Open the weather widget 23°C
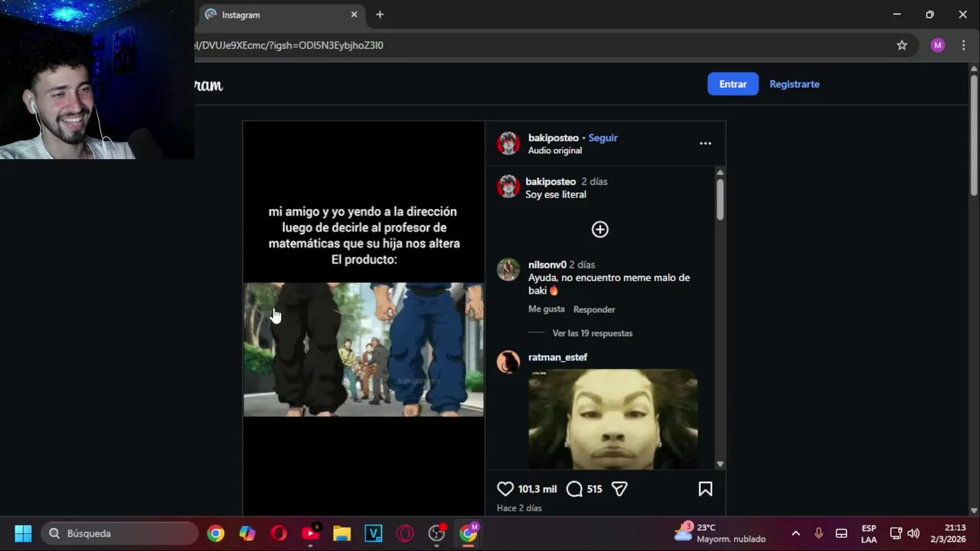This screenshot has height=551, width=980. 720,533
